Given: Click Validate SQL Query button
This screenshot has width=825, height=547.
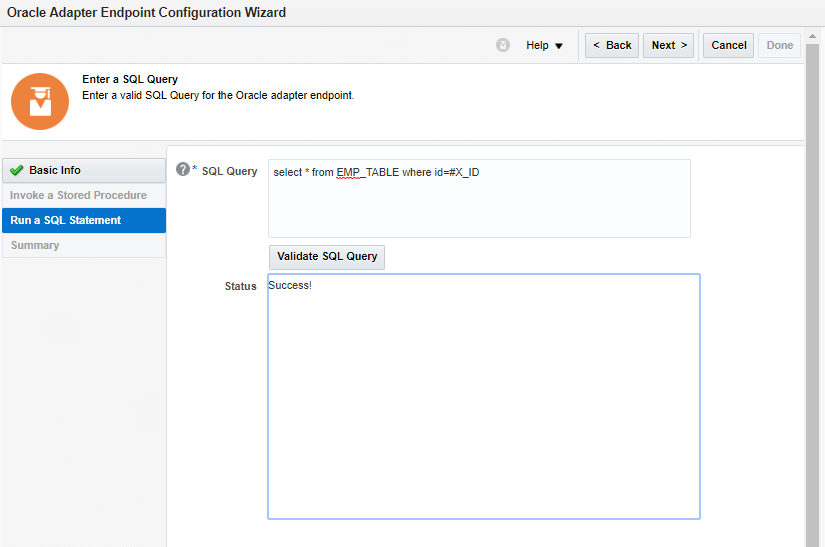Looking at the screenshot, I should coord(327,257).
